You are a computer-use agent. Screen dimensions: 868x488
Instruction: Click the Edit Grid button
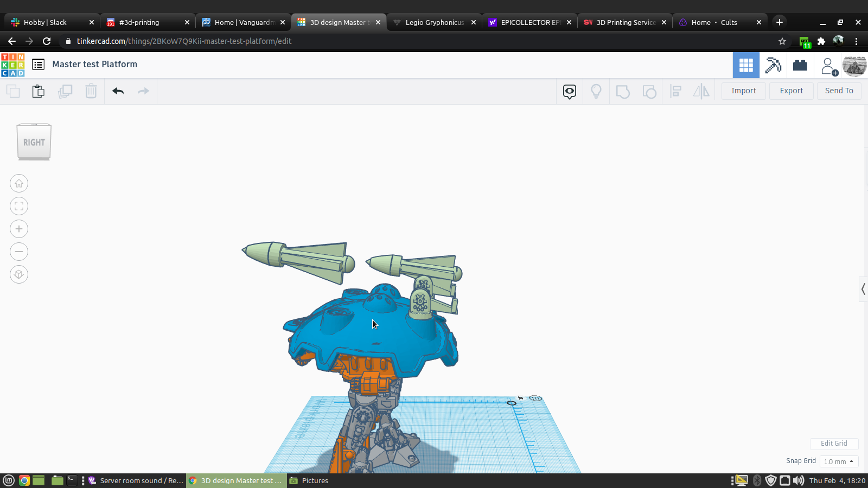[834, 444]
